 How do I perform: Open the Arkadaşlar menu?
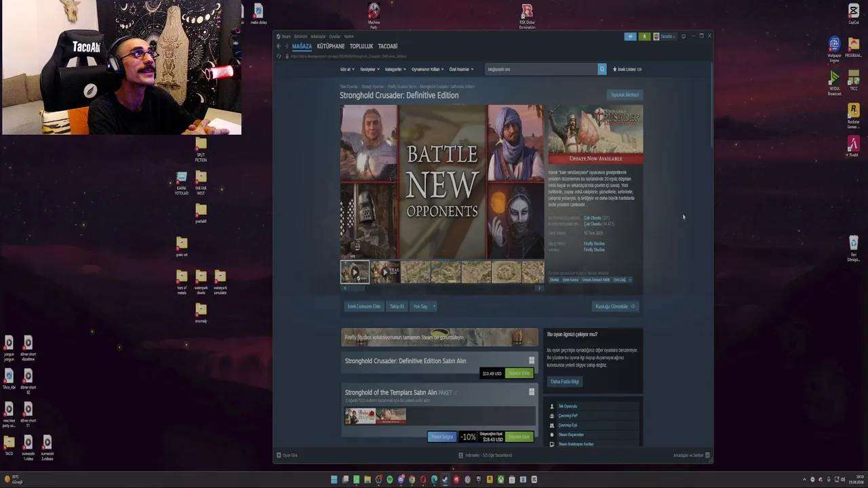pos(318,37)
